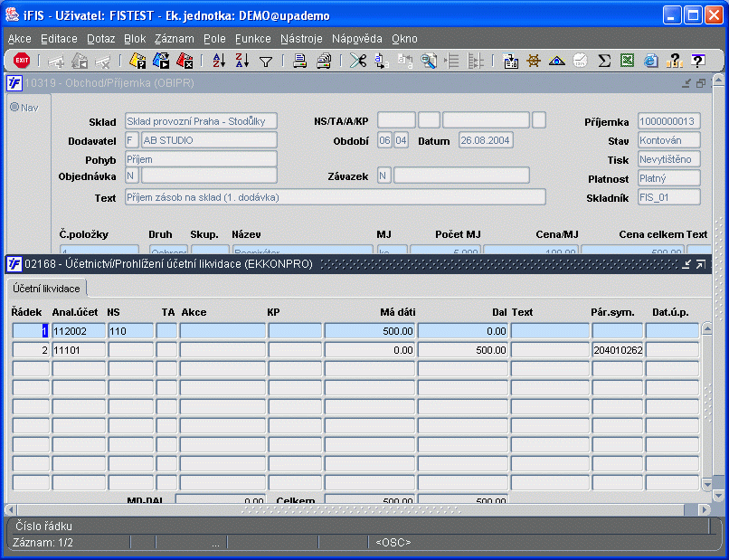Select the Účetní likvidace tab
The width and height of the screenshot is (729, 560).
click(46, 289)
